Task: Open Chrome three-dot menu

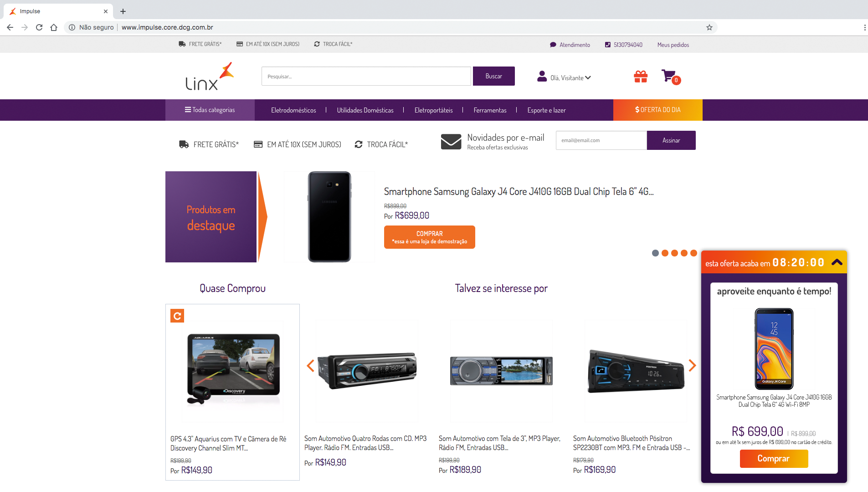Action: click(864, 27)
